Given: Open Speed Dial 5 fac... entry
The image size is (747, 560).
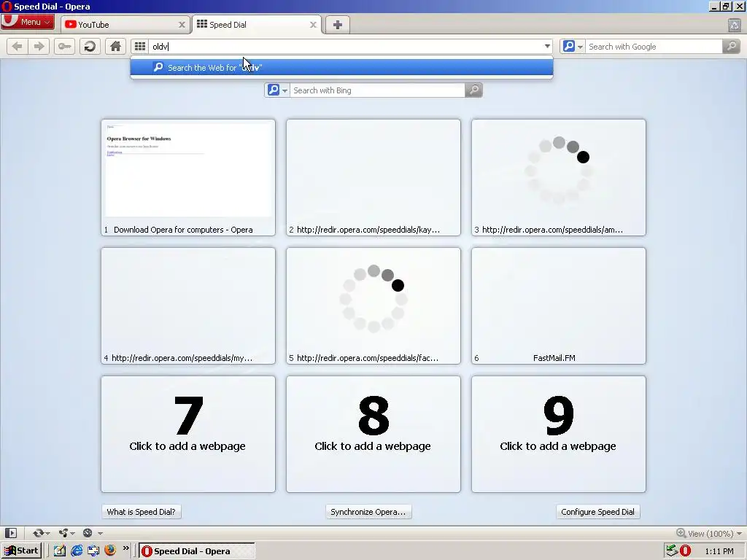Looking at the screenshot, I should click(x=373, y=306).
